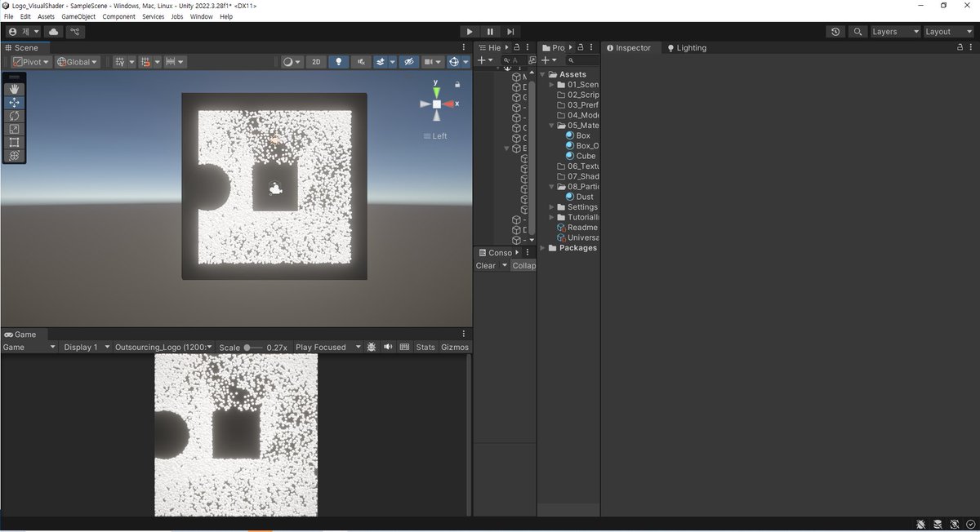
Task: Select the Rotate tool
Action: point(15,116)
